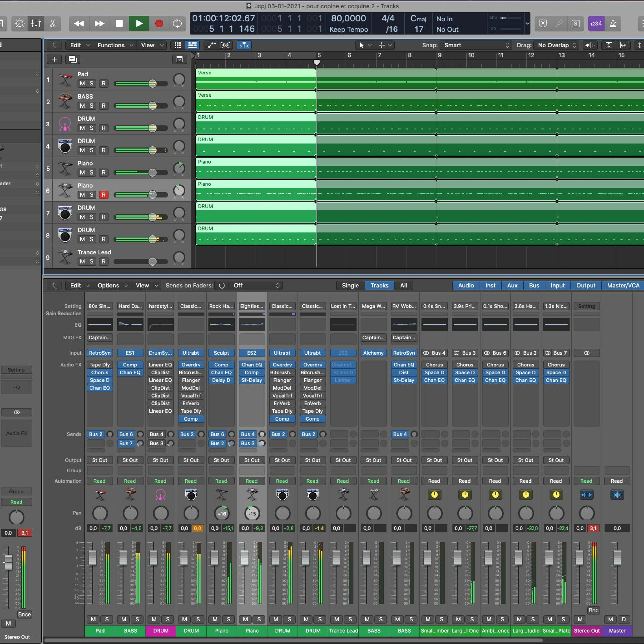Open the Drag No Overlap dropdown
The height and width of the screenshot is (644, 644).
tap(556, 45)
